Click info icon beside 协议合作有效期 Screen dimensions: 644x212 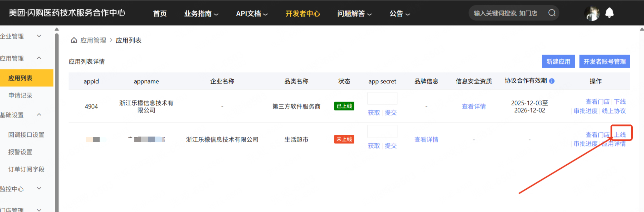(552, 81)
